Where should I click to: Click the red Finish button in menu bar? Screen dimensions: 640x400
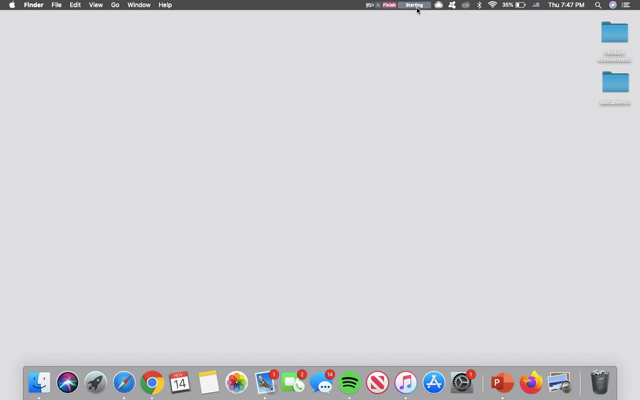[389, 5]
